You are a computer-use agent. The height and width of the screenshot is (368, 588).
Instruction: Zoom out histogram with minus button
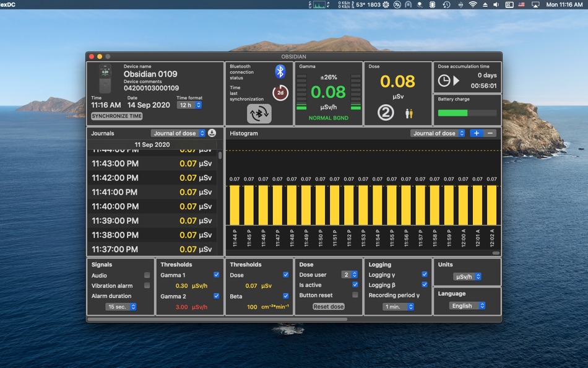click(x=490, y=133)
